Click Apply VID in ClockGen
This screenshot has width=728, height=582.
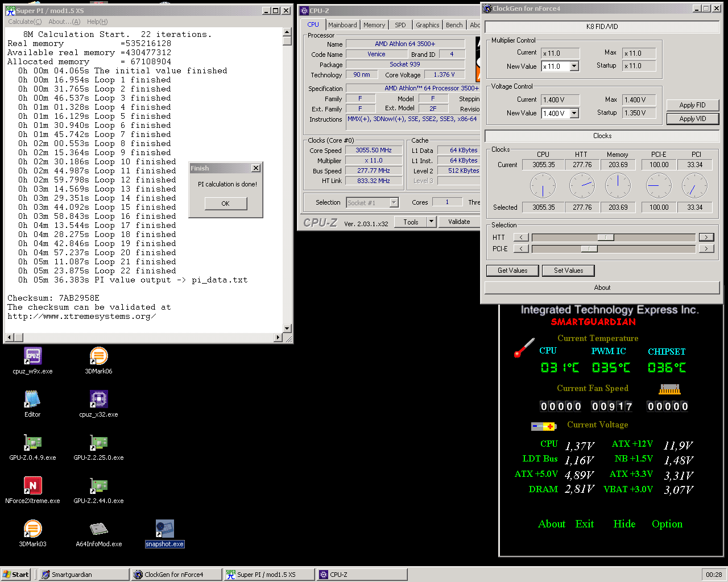692,119
